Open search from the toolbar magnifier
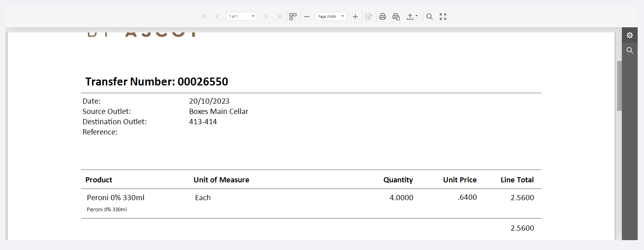This screenshot has width=644, height=250. coord(430,17)
